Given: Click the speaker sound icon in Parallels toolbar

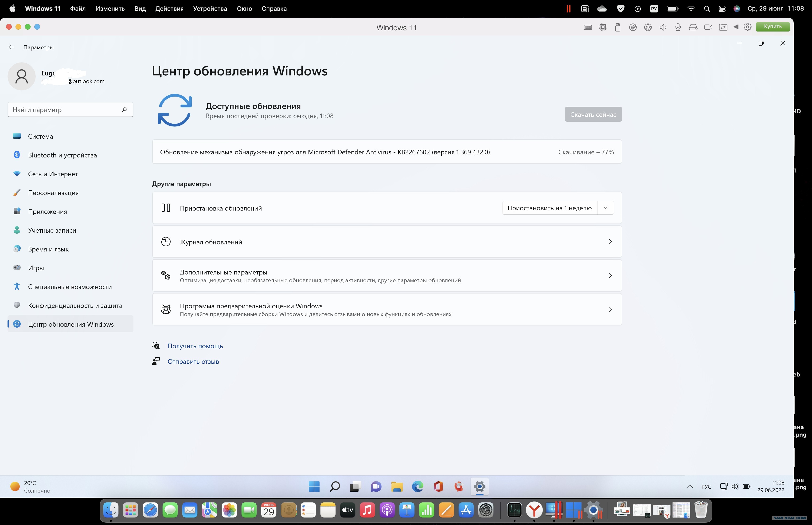Looking at the screenshot, I should click(x=663, y=27).
